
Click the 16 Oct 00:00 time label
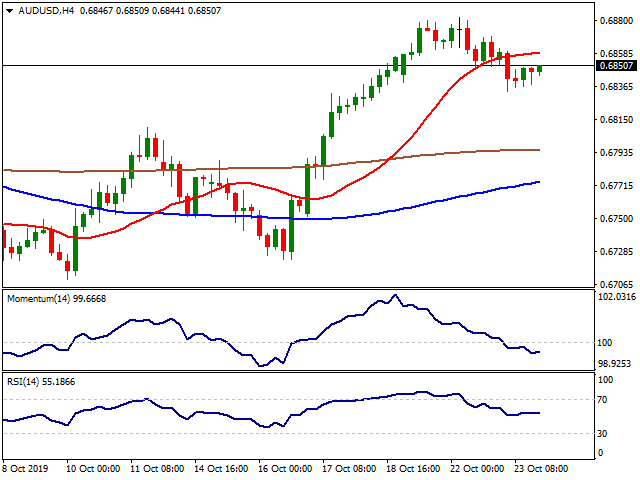(x=285, y=469)
